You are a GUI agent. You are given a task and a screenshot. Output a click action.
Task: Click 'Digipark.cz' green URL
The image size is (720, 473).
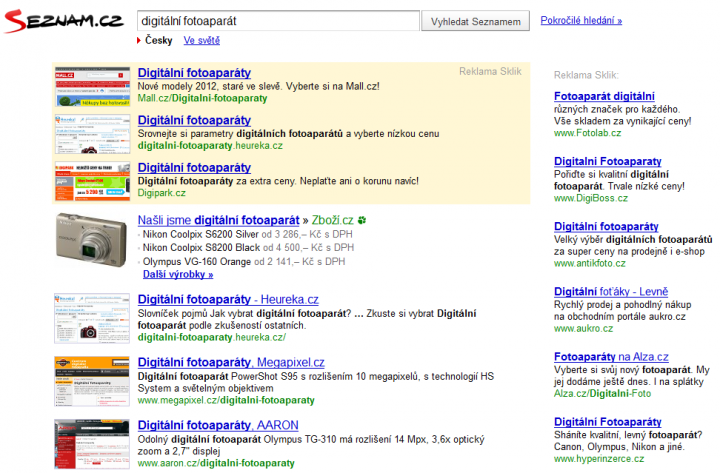pos(162,193)
